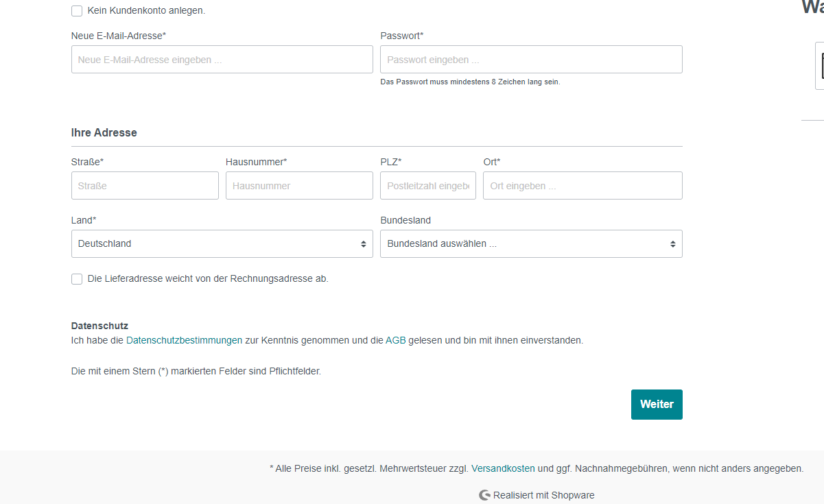Check 'Kein Kundenkonto anlegen'
The image size is (824, 504).
tap(77, 11)
